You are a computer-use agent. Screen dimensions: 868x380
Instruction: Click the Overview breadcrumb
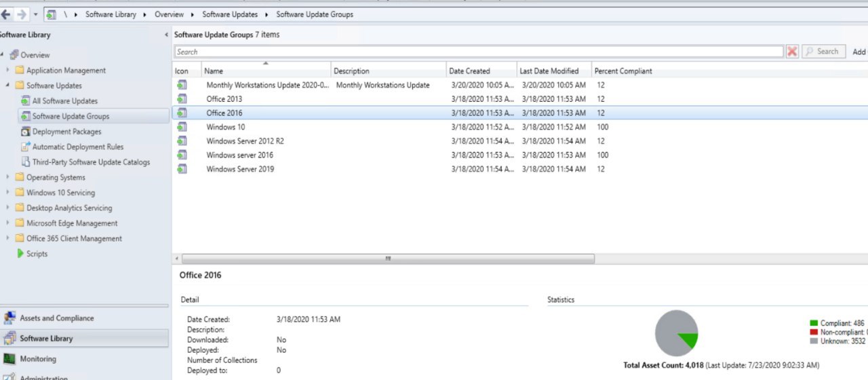pos(169,14)
